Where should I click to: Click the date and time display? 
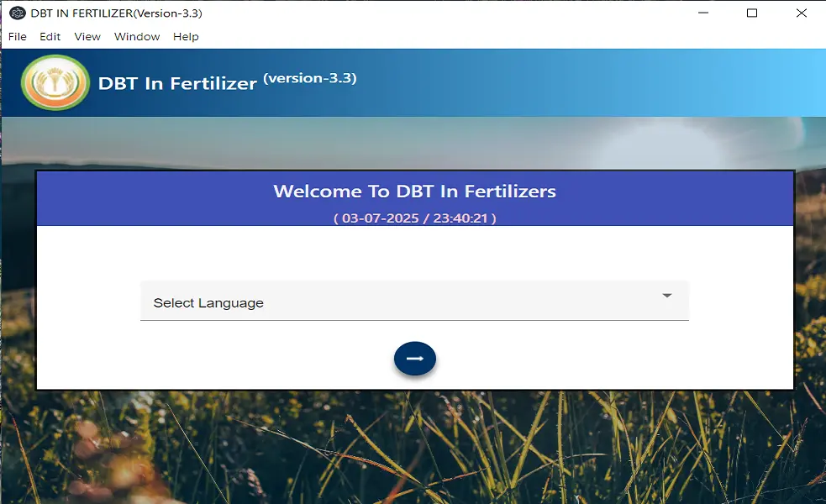coord(414,217)
